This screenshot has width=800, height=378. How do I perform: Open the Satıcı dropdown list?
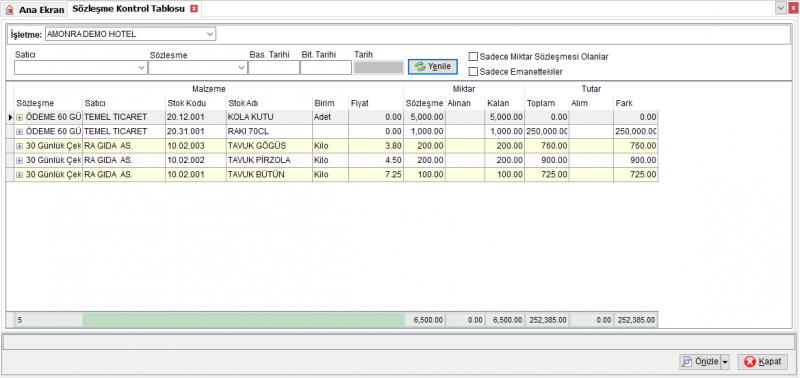[142, 67]
